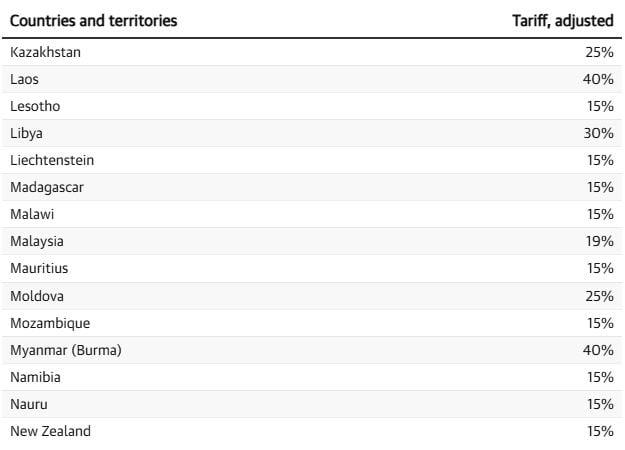The width and height of the screenshot is (625, 450).
Task: Select the Madagascar row
Action: [x=48, y=187]
